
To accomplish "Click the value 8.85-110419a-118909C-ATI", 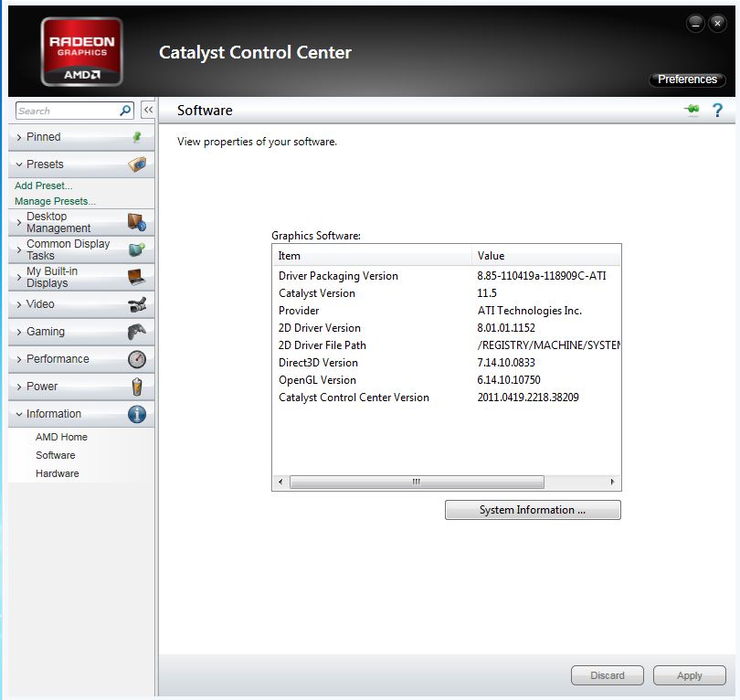I will click(542, 276).
